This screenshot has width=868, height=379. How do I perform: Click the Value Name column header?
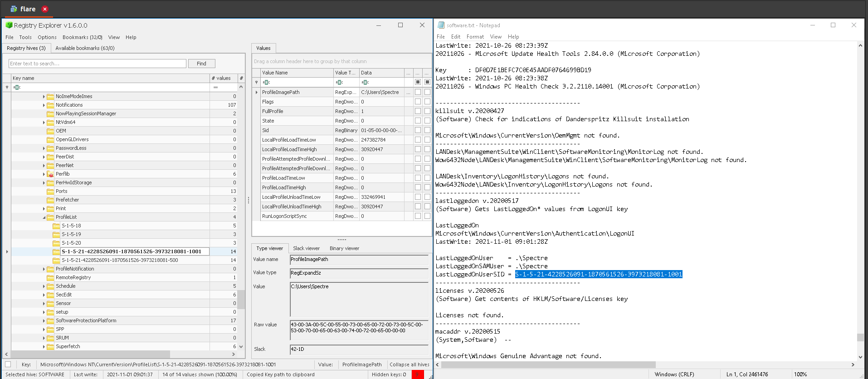pyautogui.click(x=297, y=73)
